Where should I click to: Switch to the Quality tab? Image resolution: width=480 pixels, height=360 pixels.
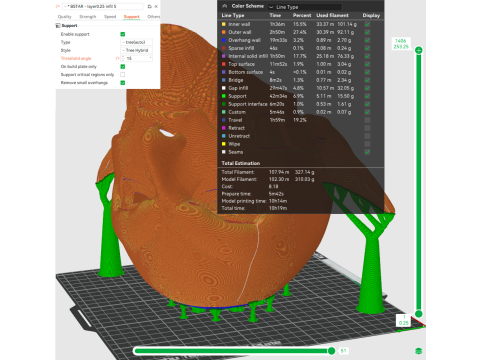pyautogui.click(x=65, y=16)
